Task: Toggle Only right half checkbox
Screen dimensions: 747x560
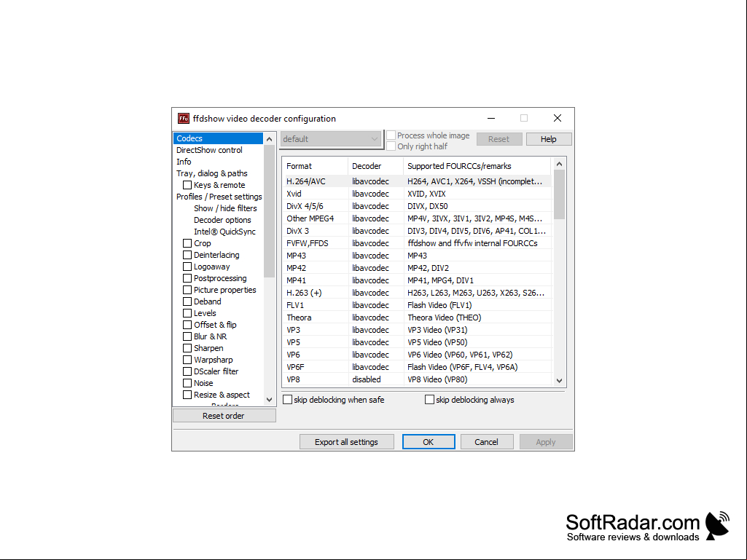Action: coord(391,146)
